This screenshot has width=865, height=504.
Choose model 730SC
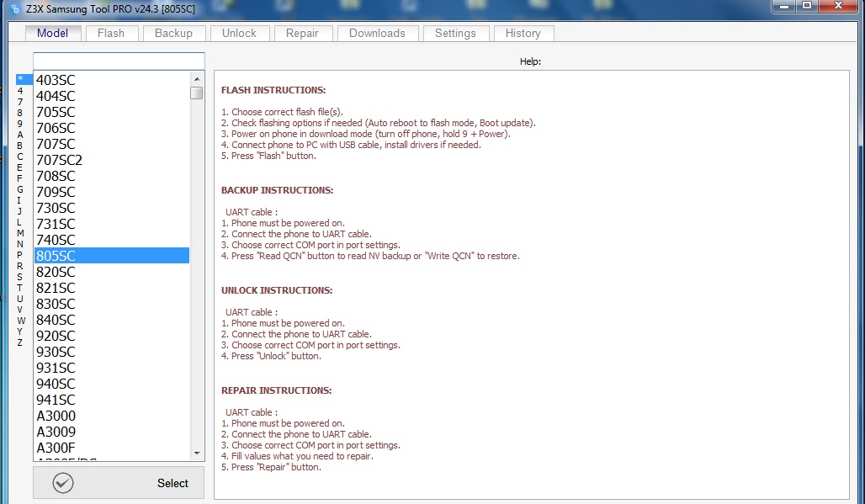(x=111, y=208)
